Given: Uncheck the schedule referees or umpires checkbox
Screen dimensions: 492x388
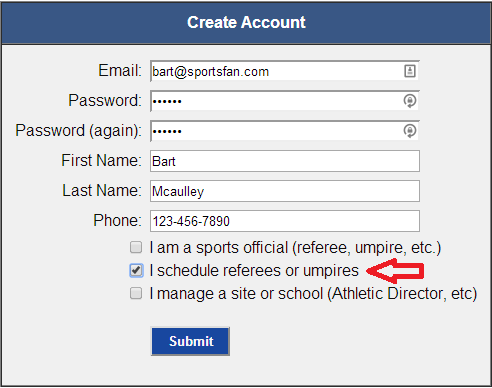Looking at the screenshot, I should (x=136, y=270).
